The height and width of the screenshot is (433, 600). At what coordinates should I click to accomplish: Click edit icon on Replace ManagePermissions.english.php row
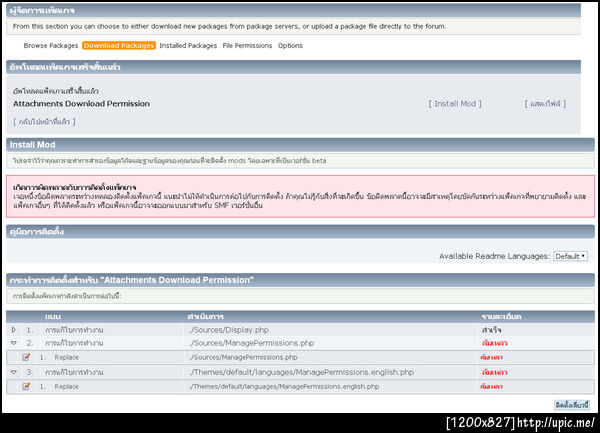click(26, 386)
